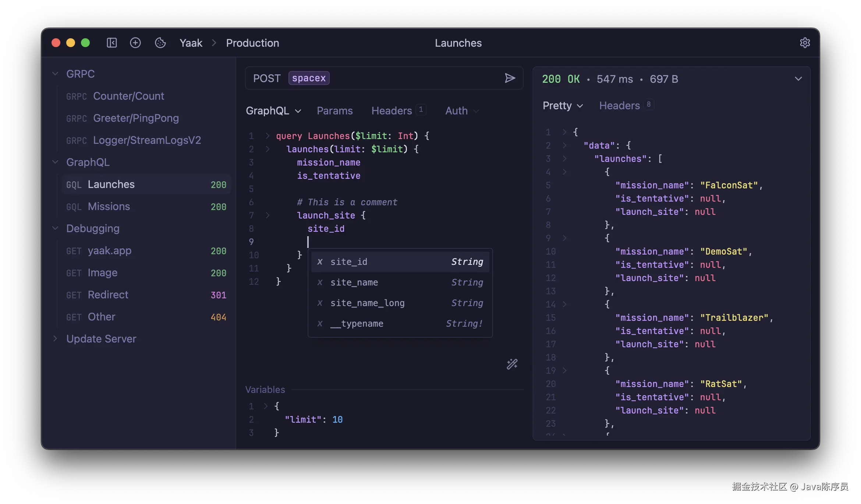Open the response history chevron dropdown
The image size is (861, 504).
[798, 79]
